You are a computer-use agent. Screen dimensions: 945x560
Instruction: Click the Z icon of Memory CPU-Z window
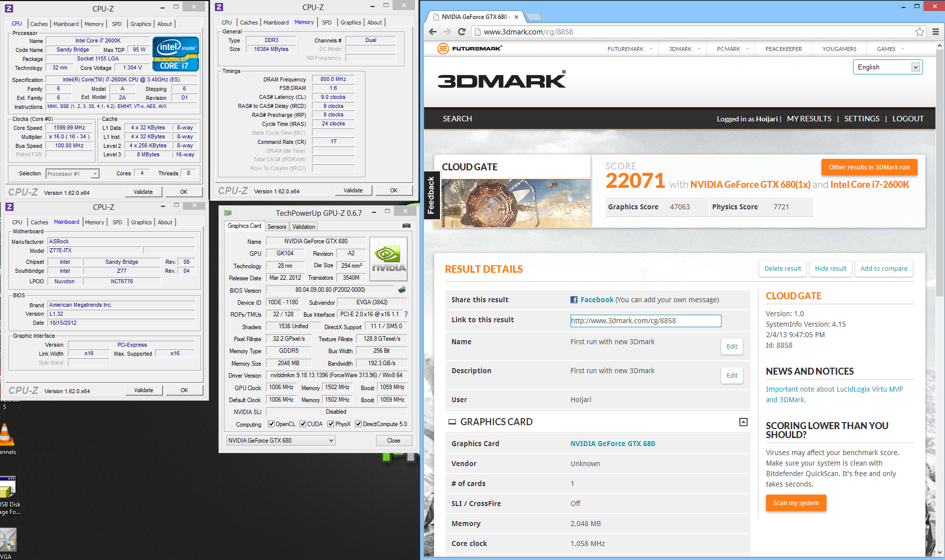(219, 7)
